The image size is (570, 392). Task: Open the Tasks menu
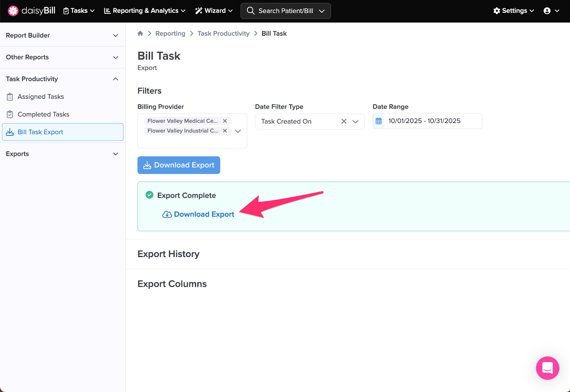pos(79,11)
